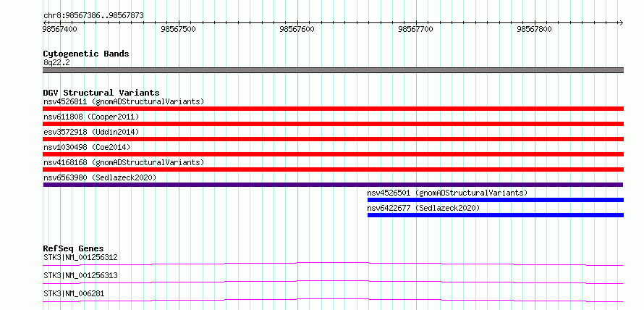Click the DGV Structural Variants track heading
Screen dimensions: 644x310
tap(101, 93)
